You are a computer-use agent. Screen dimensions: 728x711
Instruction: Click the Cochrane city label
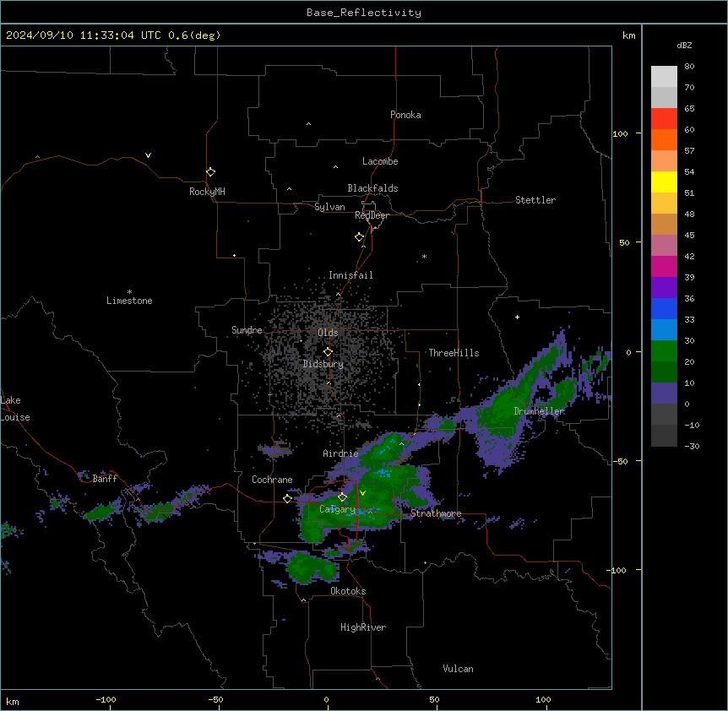(x=272, y=480)
